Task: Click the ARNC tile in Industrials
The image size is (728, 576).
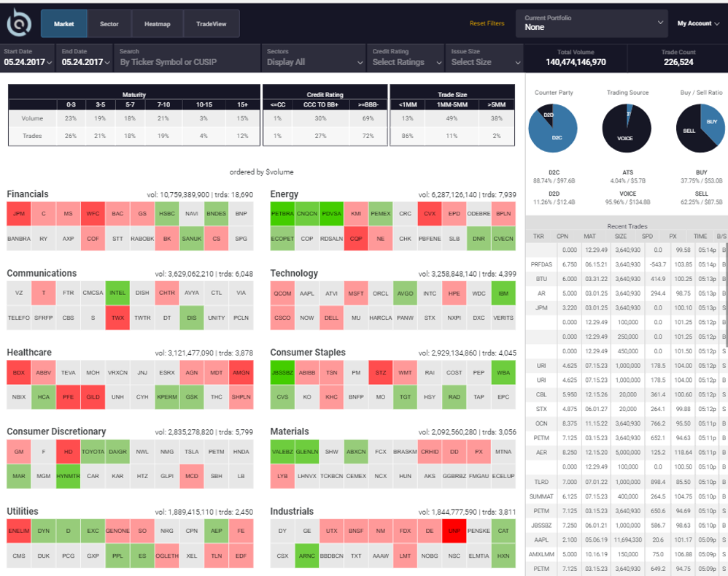Action: click(307, 556)
